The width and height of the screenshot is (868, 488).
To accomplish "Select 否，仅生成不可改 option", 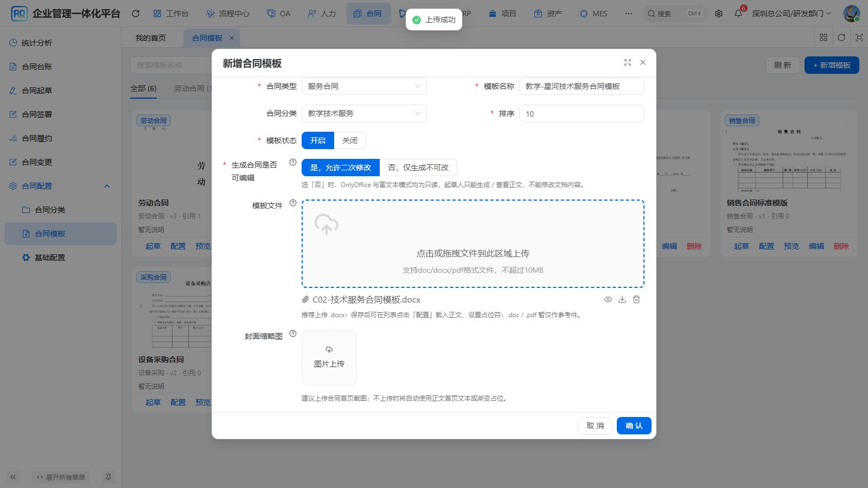I will click(418, 168).
